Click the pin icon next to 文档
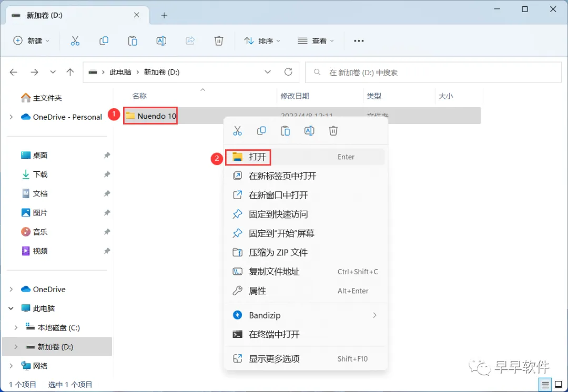568x392 pixels. point(107,194)
